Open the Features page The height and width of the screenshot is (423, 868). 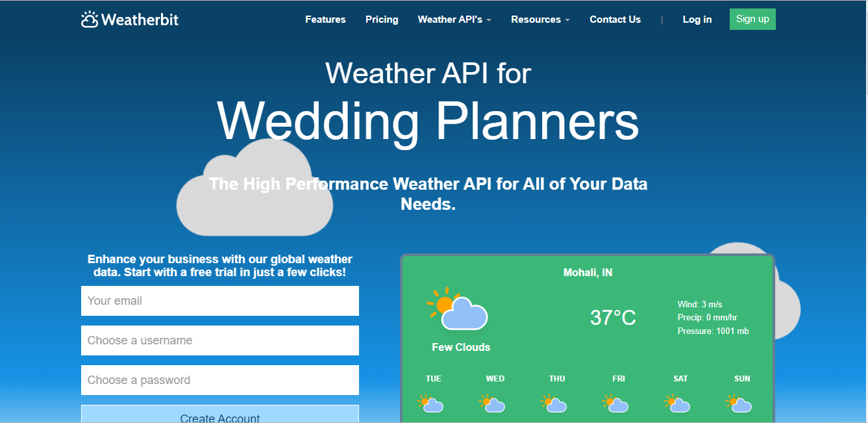(325, 19)
